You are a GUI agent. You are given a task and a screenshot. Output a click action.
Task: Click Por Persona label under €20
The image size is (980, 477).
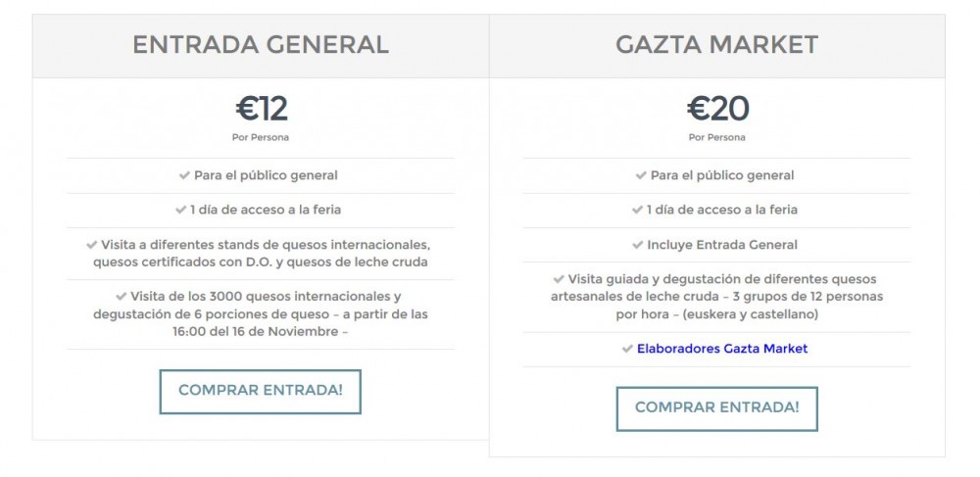pyautogui.click(x=717, y=137)
